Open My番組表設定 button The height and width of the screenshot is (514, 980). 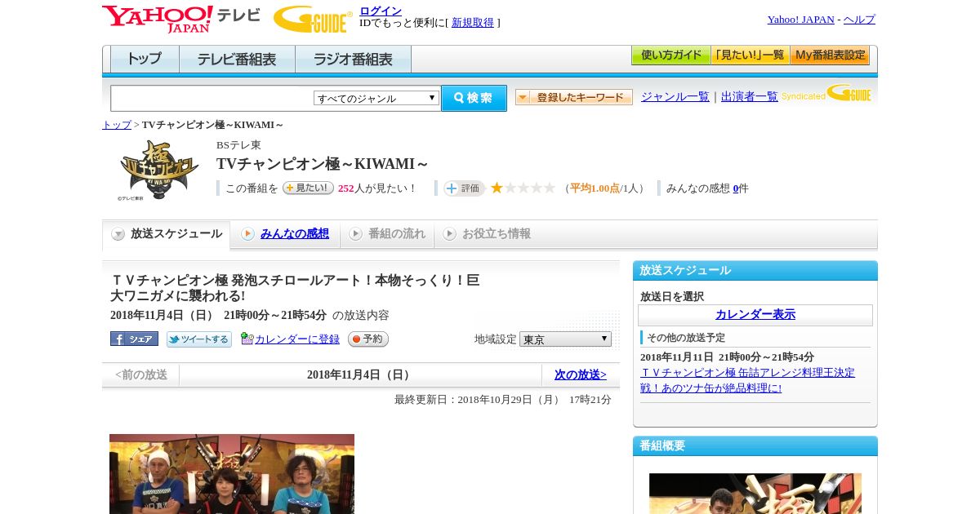click(x=830, y=55)
